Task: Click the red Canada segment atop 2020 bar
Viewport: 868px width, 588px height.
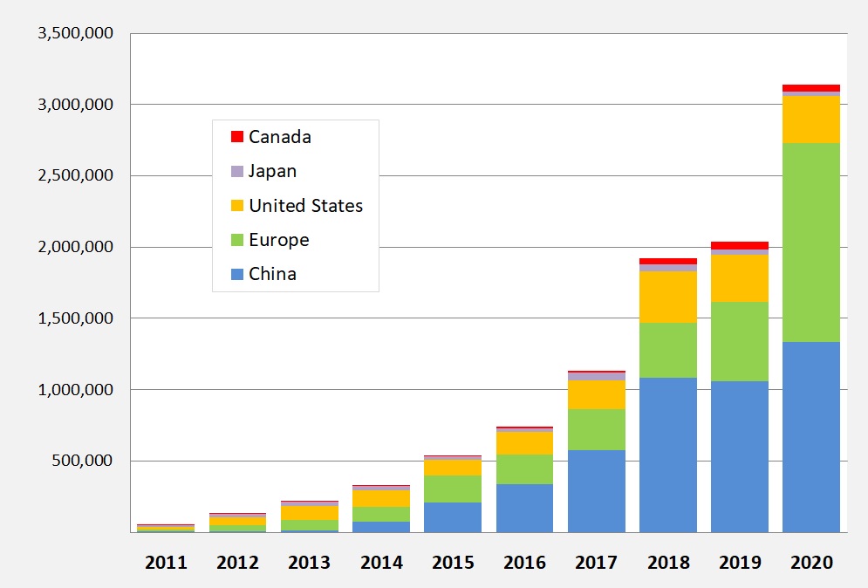Action: point(810,87)
